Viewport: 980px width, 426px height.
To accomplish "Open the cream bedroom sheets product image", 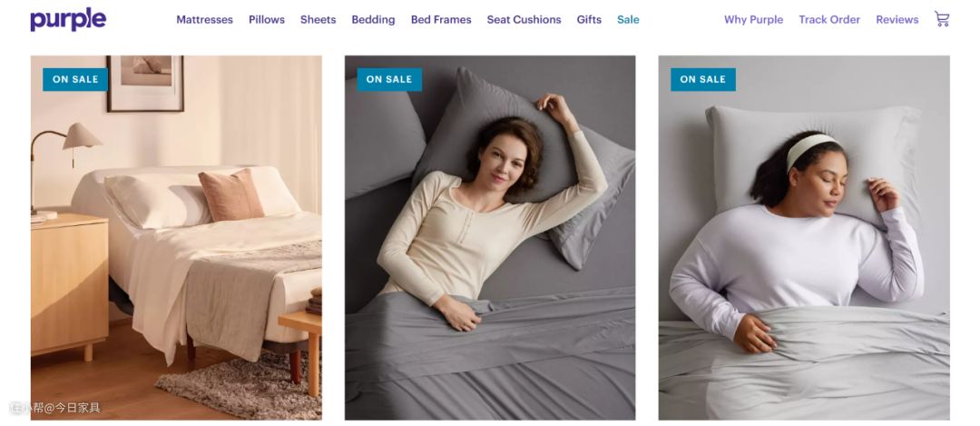I will 176,245.
